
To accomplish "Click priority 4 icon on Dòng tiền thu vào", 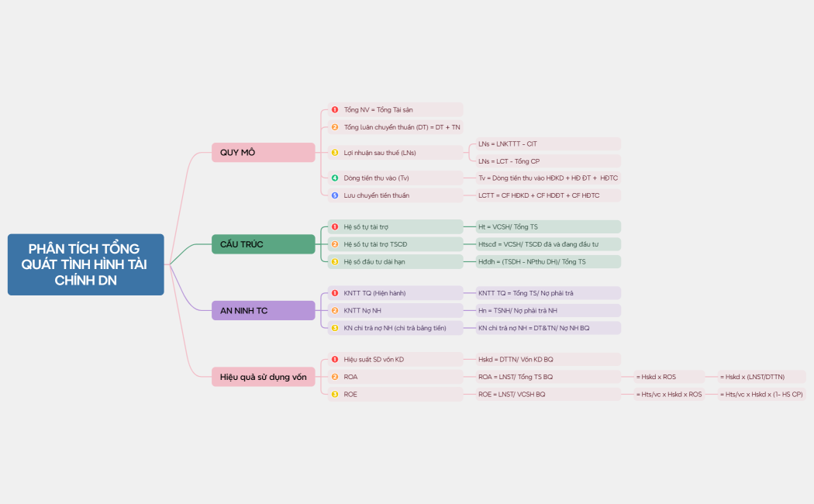I will click(x=335, y=178).
